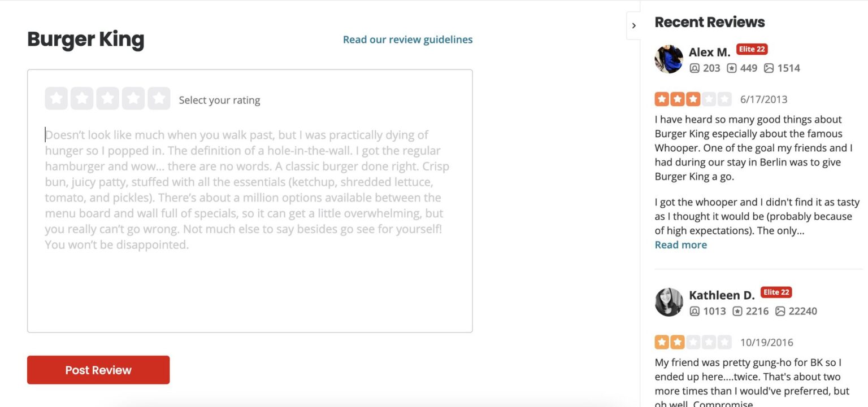Click Alex M.'s photos camera icon
Image resolution: width=868 pixels, height=407 pixels.
coord(770,68)
